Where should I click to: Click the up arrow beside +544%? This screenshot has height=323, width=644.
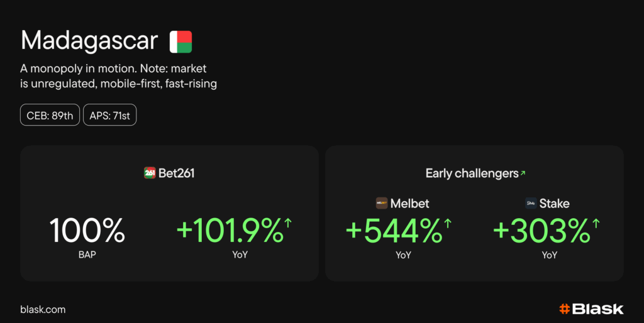coord(448,222)
